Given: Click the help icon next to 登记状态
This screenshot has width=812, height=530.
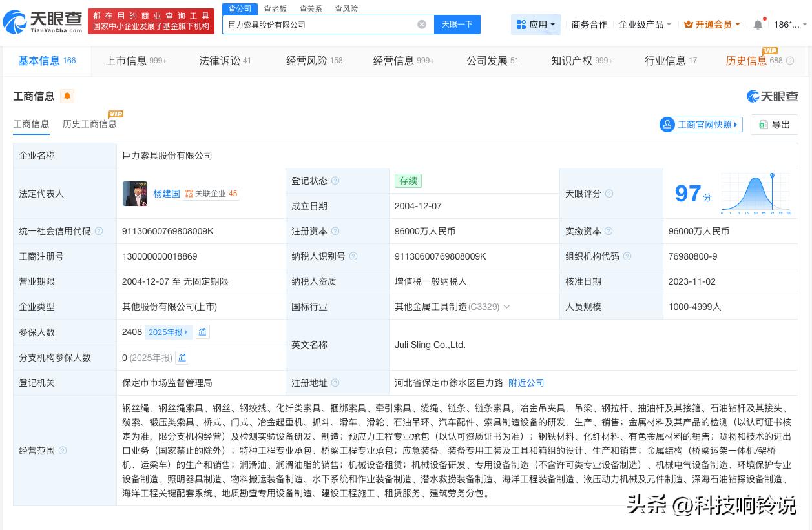Looking at the screenshot, I should [x=335, y=181].
